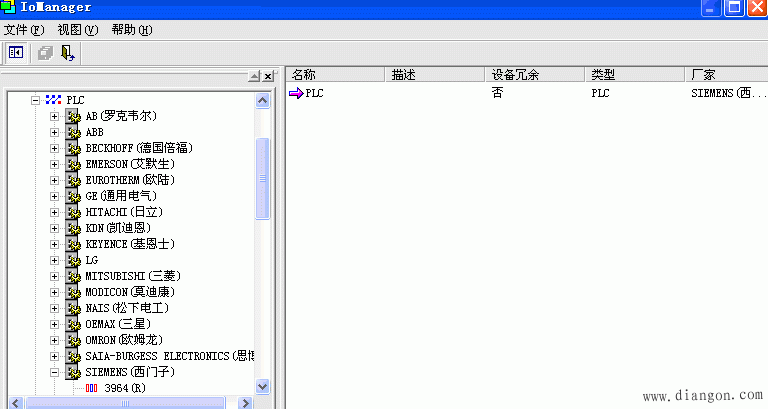This screenshot has width=768, height=409.
Task: Click the SIEMENS (西... cell in list
Action: click(729, 93)
